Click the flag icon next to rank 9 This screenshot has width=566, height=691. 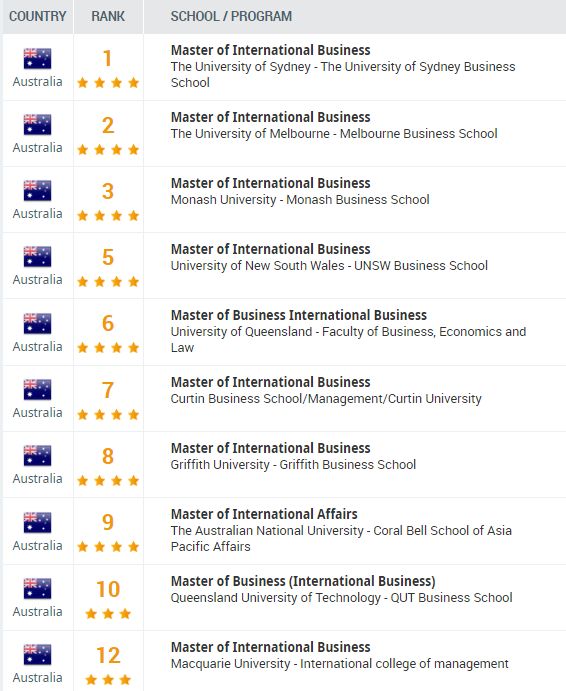pos(37,522)
